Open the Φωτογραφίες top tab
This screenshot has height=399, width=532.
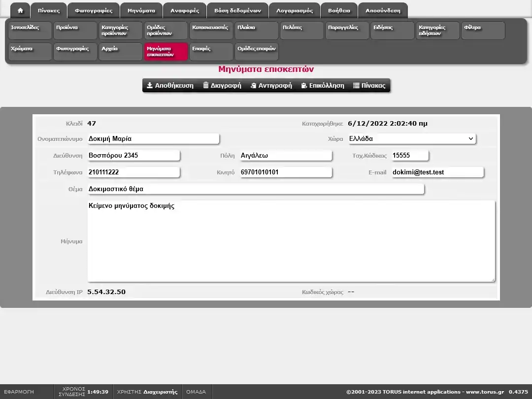point(94,11)
